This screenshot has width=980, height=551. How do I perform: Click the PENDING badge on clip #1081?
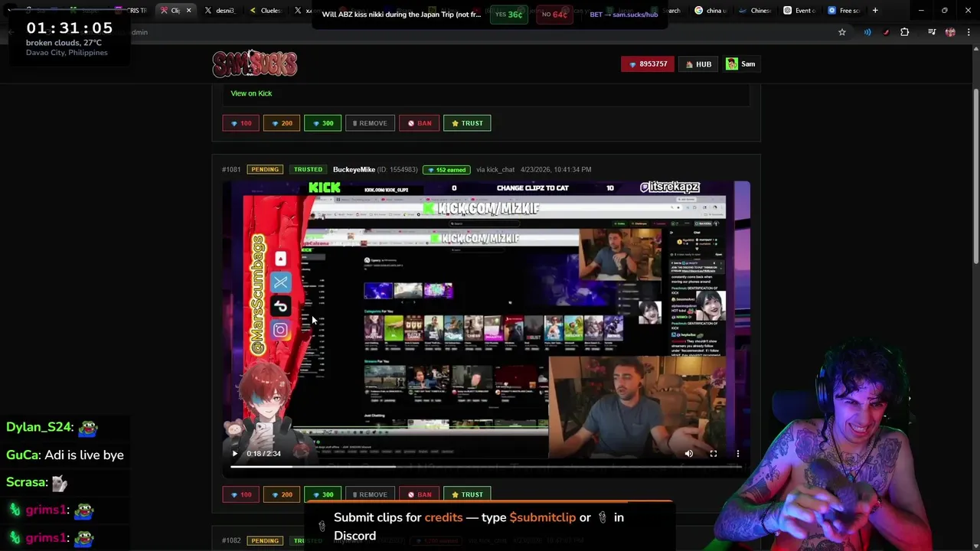[265, 169]
